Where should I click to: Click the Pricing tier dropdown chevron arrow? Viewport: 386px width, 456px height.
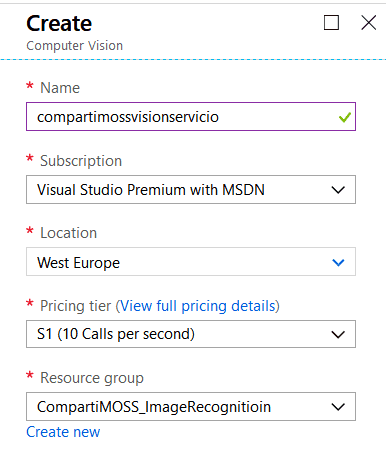click(338, 334)
